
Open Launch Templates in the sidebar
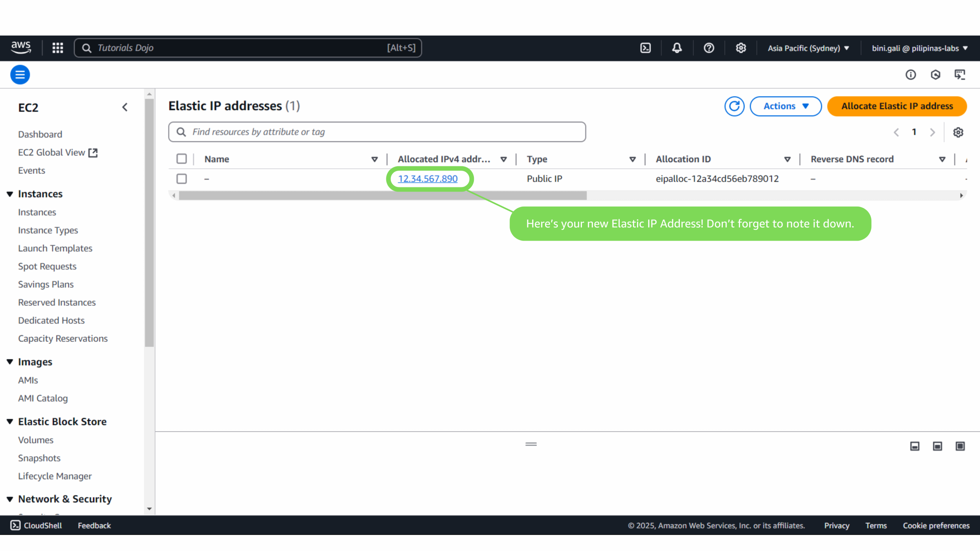click(55, 248)
